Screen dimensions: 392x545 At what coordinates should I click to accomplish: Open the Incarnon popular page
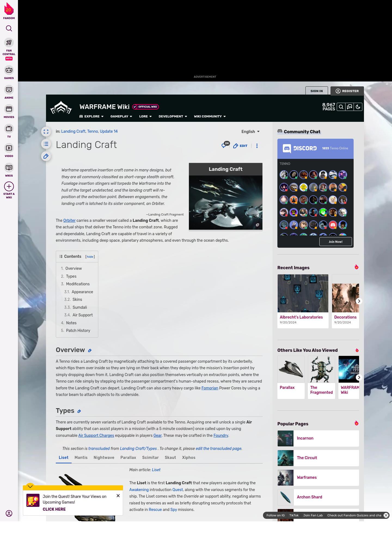tap(318, 438)
